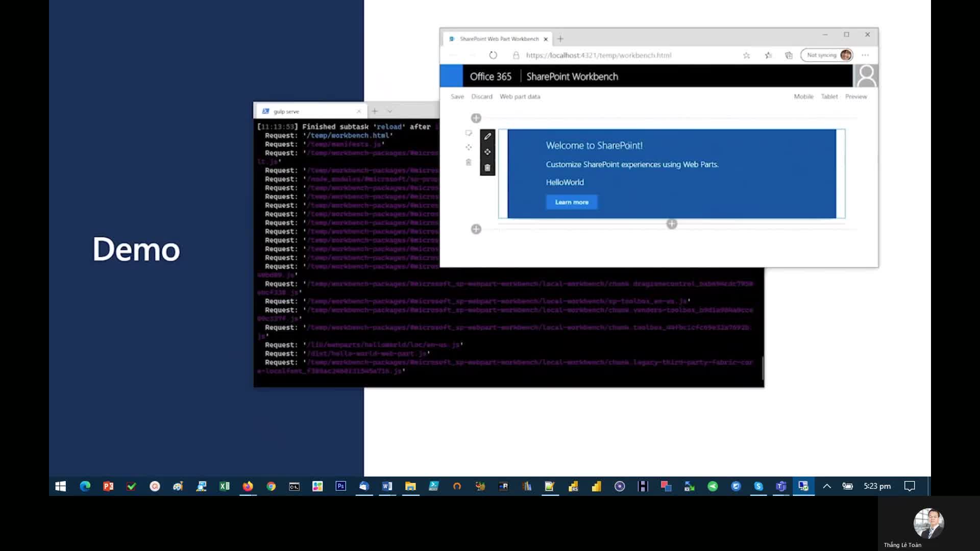980x551 pixels.
Task: Expand the terminal new-tab dropdown chevron
Action: point(390,111)
